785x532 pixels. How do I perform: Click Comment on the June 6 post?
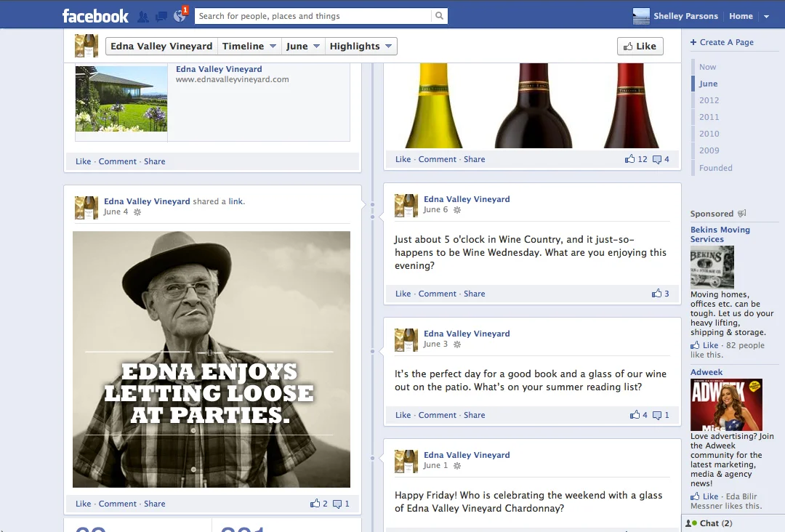[437, 294]
